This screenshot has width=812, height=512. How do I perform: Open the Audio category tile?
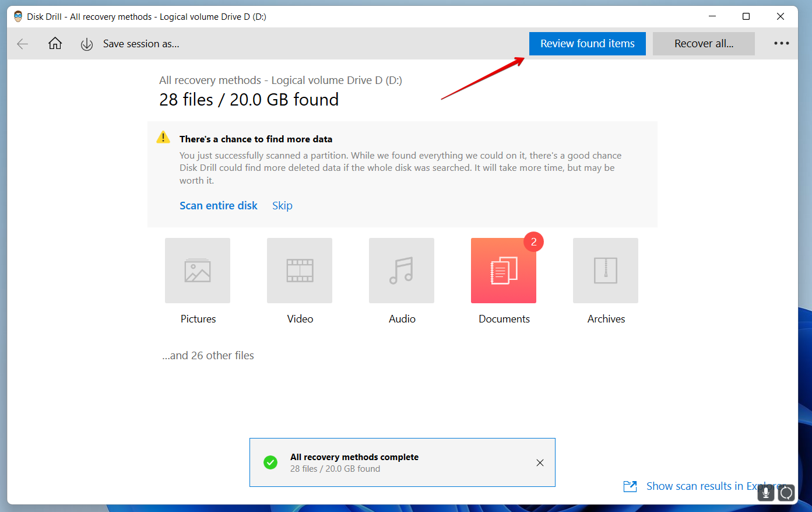point(402,271)
